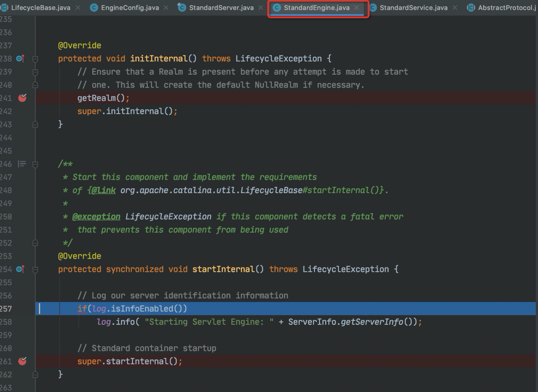Viewport: 538px width, 392px height.
Task: Collapse the startInternal method fold at line 254
Action: click(x=35, y=270)
